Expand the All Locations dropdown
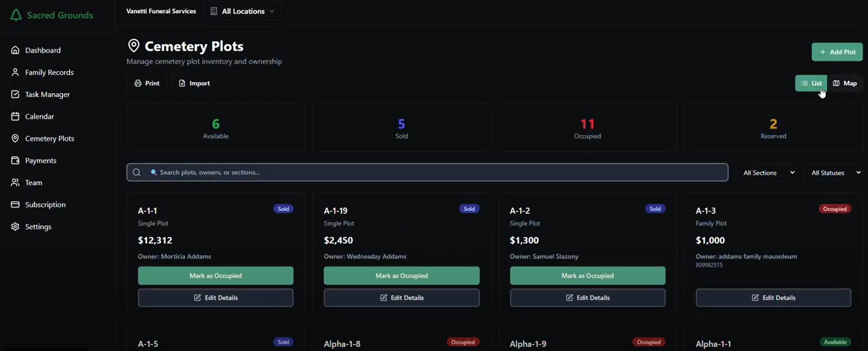 tap(243, 11)
